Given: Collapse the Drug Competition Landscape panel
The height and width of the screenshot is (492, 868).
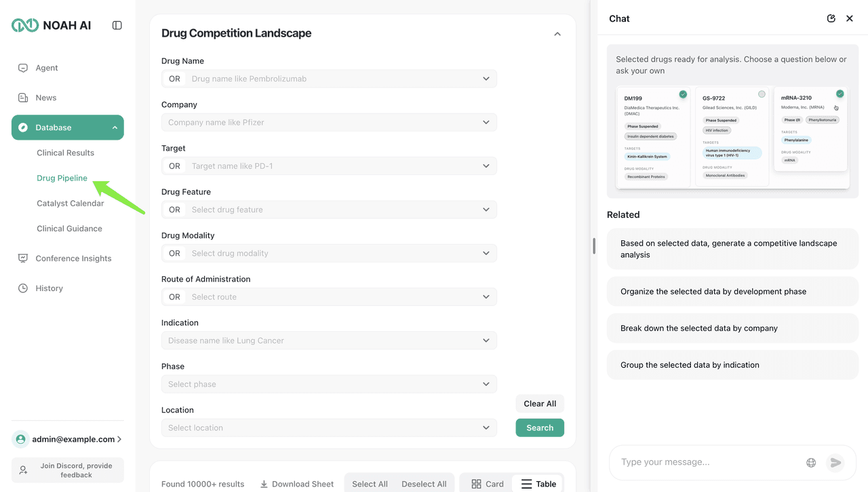Looking at the screenshot, I should tap(557, 34).
